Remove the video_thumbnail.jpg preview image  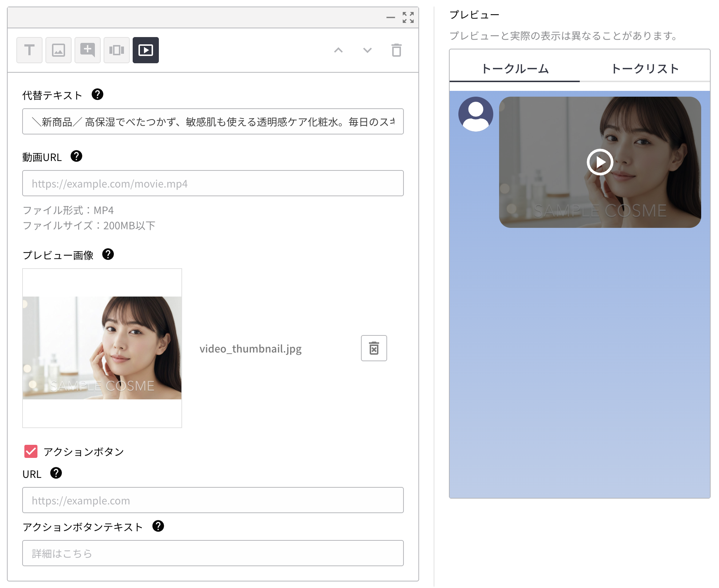(374, 348)
